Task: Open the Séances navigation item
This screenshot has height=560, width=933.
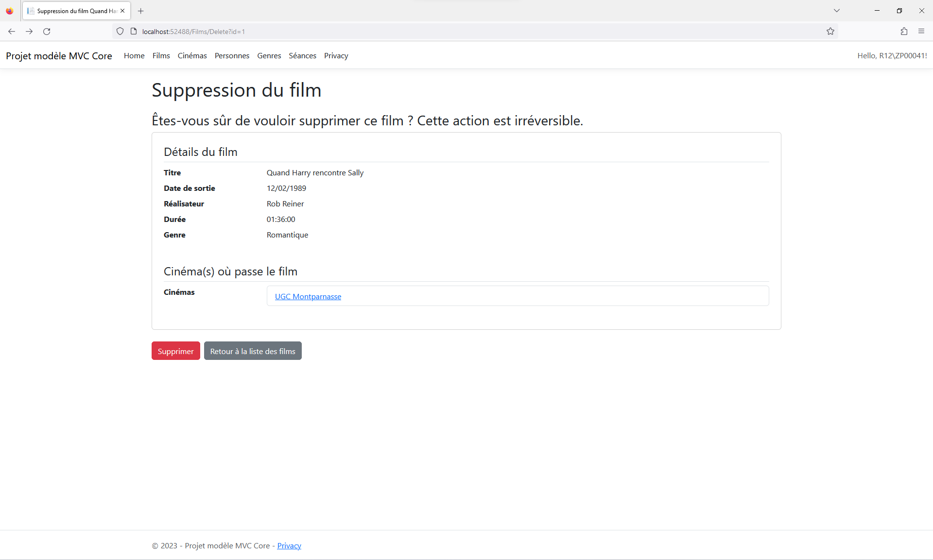Action: pos(302,56)
